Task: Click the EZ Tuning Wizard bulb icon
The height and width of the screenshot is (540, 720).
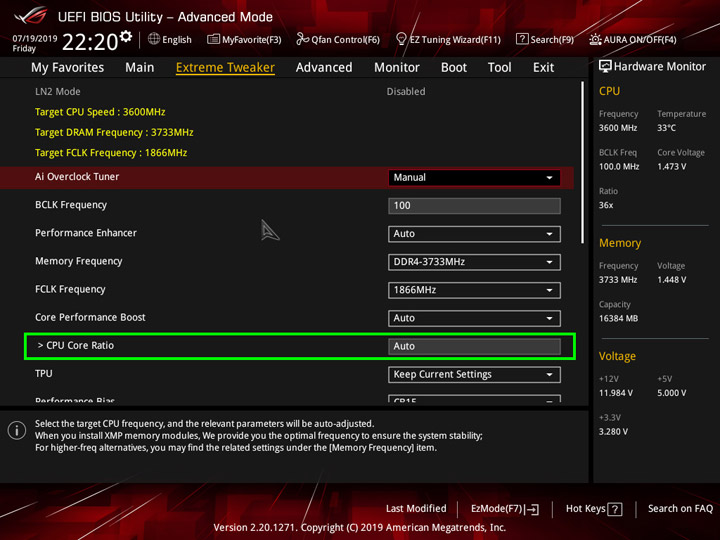Action: tap(401, 39)
